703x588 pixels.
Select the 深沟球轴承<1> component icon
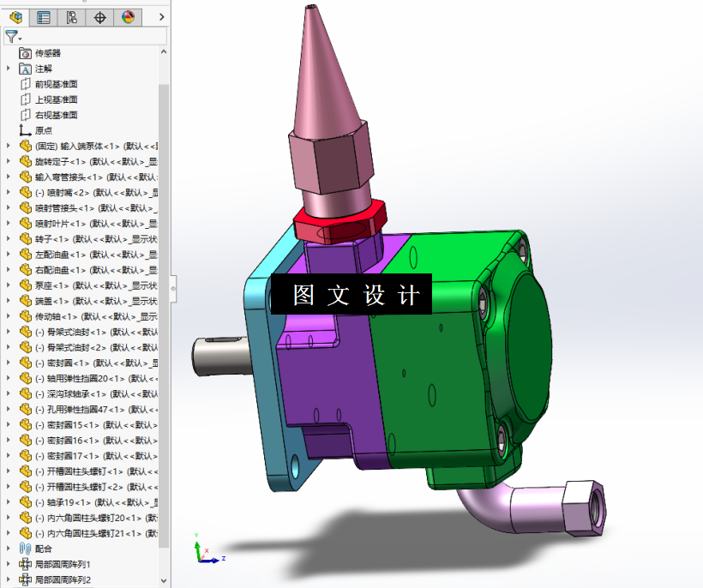(x=26, y=394)
